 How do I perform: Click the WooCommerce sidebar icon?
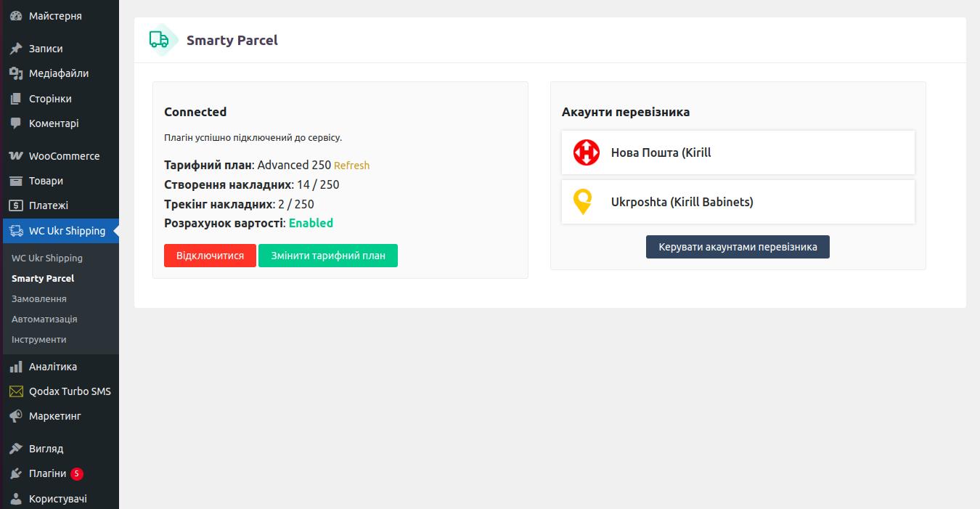[x=16, y=156]
